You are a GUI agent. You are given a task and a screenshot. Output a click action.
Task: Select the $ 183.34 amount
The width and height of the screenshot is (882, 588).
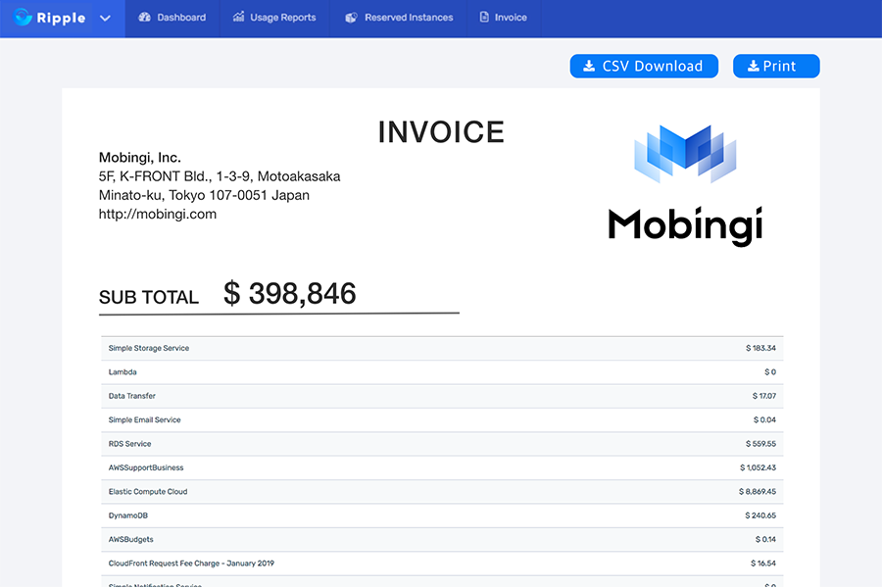760,348
